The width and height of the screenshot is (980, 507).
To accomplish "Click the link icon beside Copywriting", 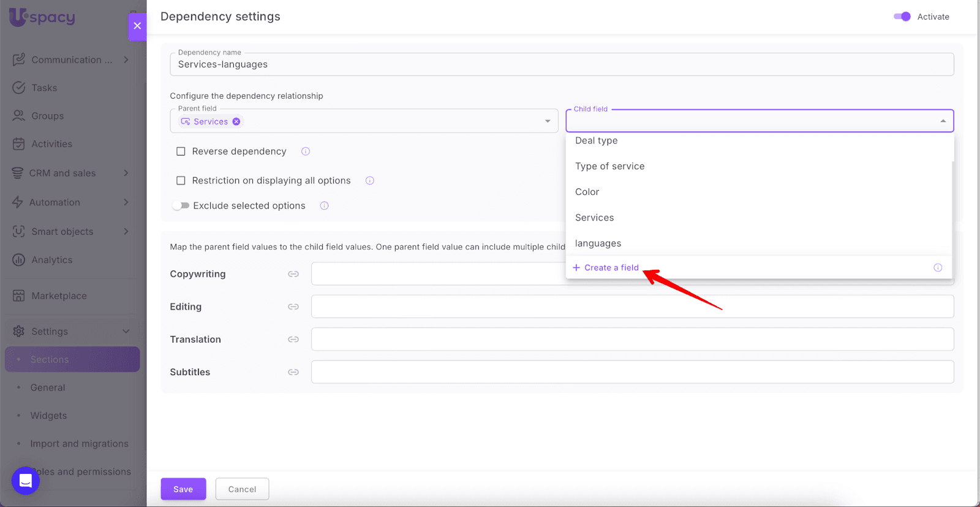I will pyautogui.click(x=293, y=274).
